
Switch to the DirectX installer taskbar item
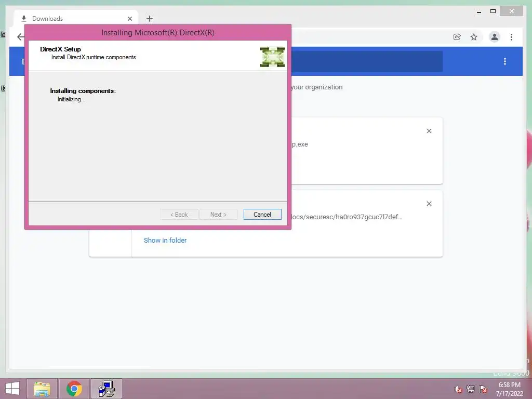[x=107, y=389]
